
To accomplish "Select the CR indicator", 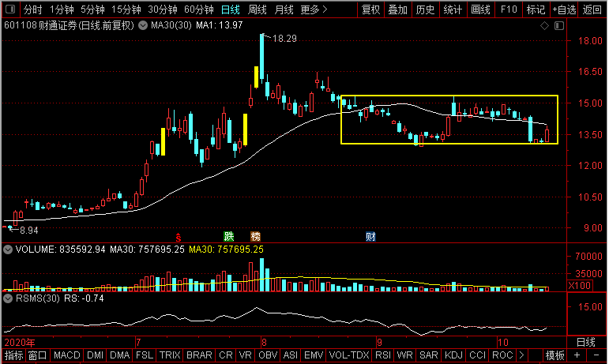I will (x=226, y=355).
